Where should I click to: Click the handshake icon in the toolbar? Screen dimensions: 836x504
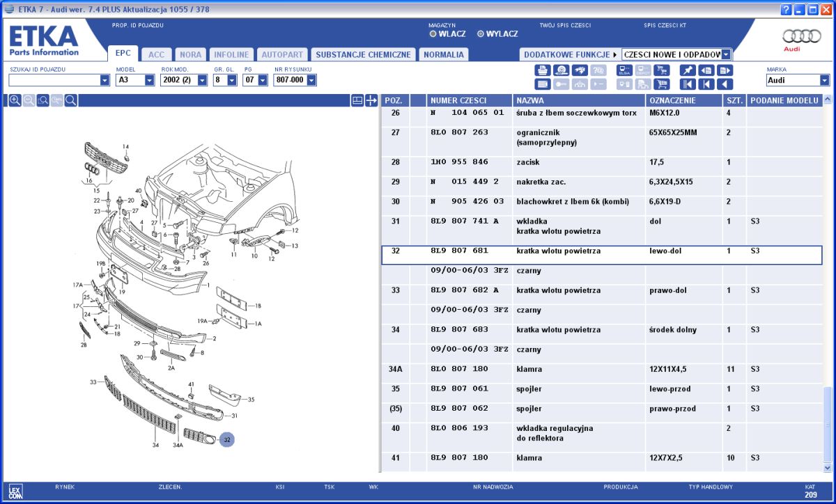(579, 70)
